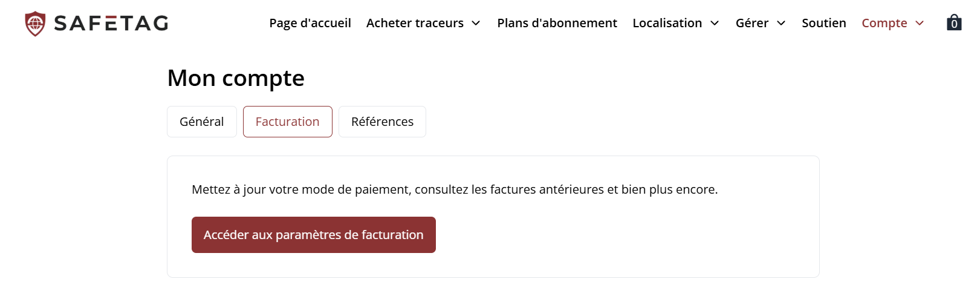Image resolution: width=980 pixels, height=299 pixels.
Task: Click the Compte menu label
Action: click(x=884, y=23)
